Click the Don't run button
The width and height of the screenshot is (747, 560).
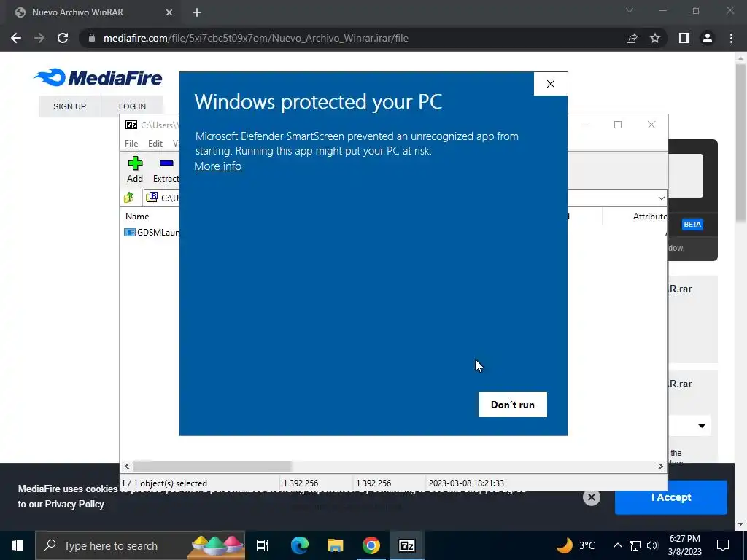tap(513, 404)
